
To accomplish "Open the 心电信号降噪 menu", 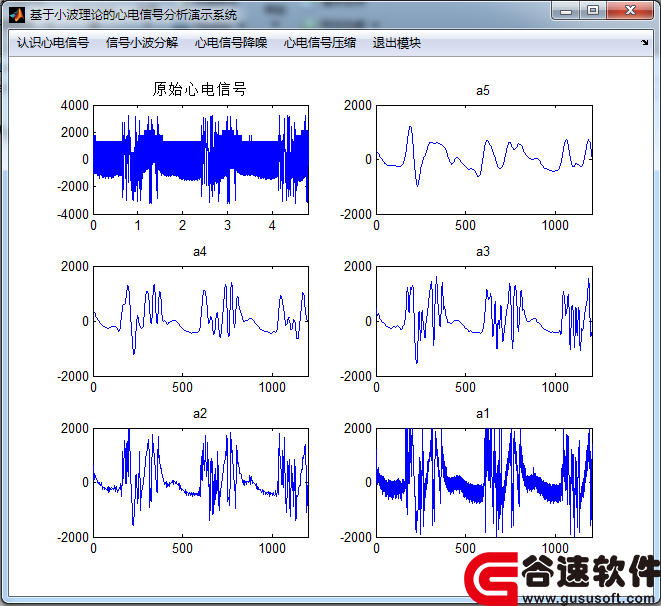I will point(231,43).
